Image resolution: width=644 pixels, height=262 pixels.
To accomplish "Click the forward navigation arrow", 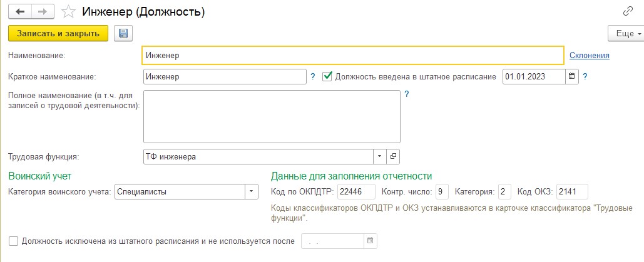I will click(44, 11).
